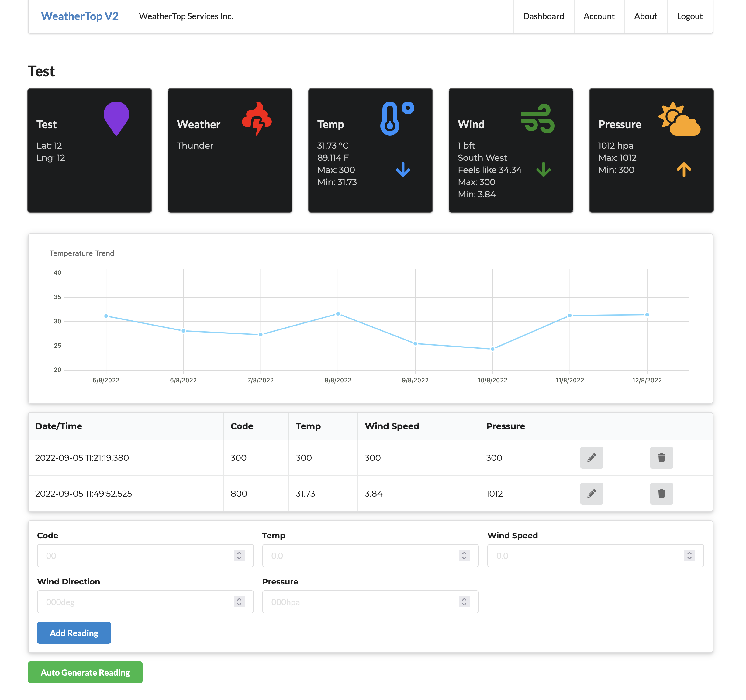
Task: Delete the 11:21:19 reading
Action: (661, 458)
